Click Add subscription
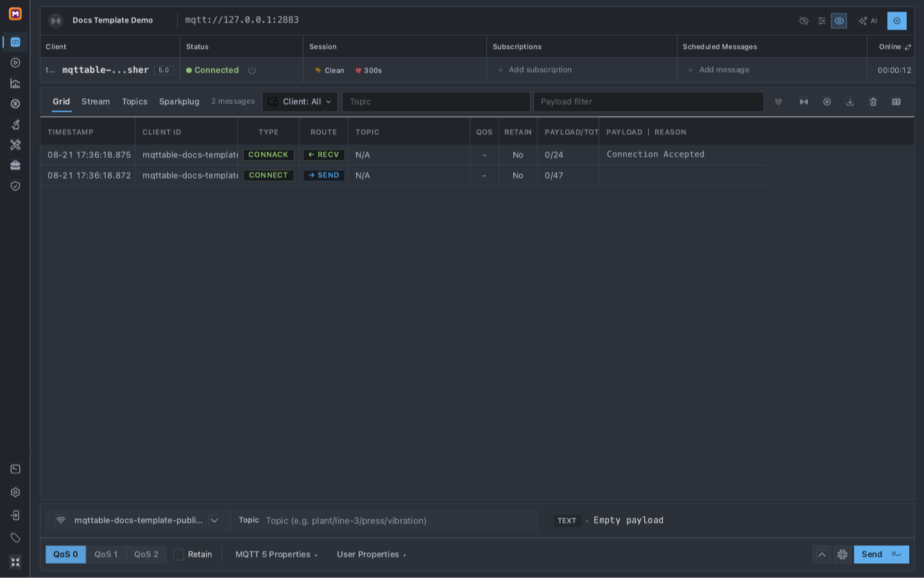The width and height of the screenshot is (924, 578). tap(535, 70)
